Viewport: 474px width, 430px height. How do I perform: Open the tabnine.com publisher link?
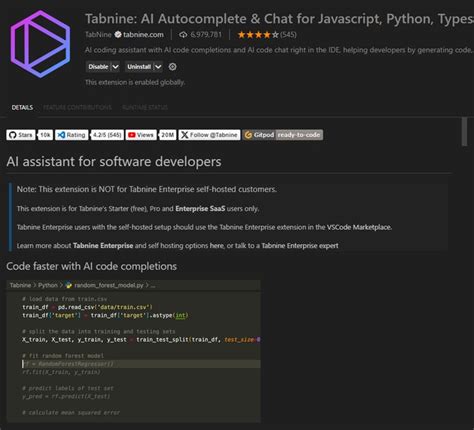coord(143,35)
